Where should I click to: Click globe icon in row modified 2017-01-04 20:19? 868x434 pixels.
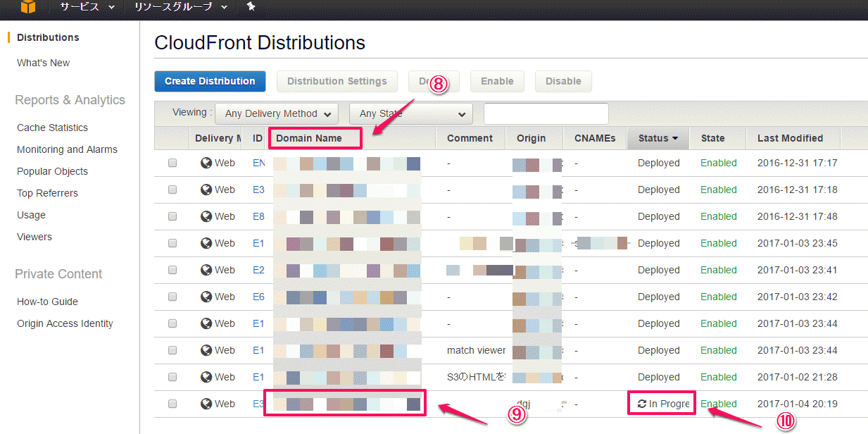[206, 404]
